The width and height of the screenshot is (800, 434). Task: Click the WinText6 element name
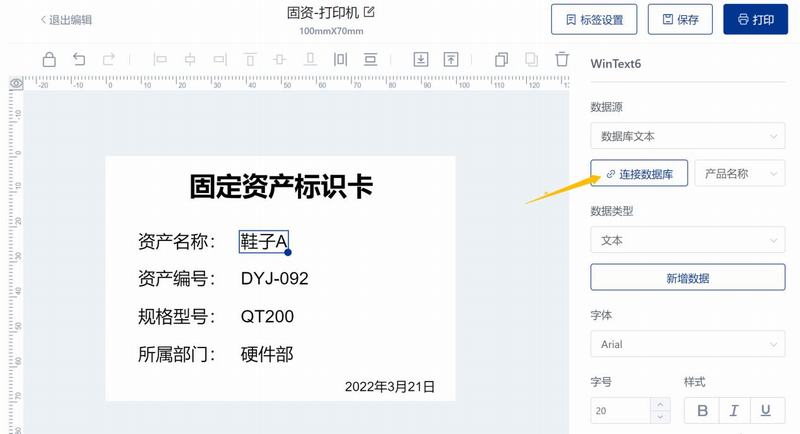[x=616, y=64]
